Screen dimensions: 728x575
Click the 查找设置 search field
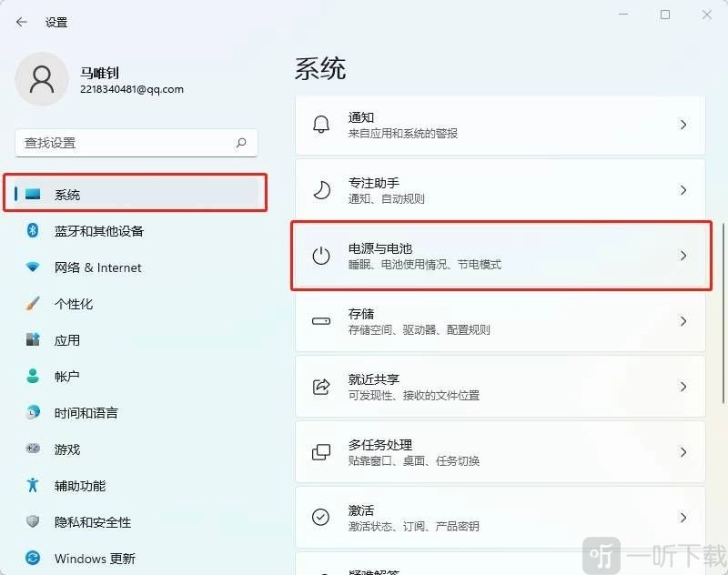pyautogui.click(x=135, y=143)
